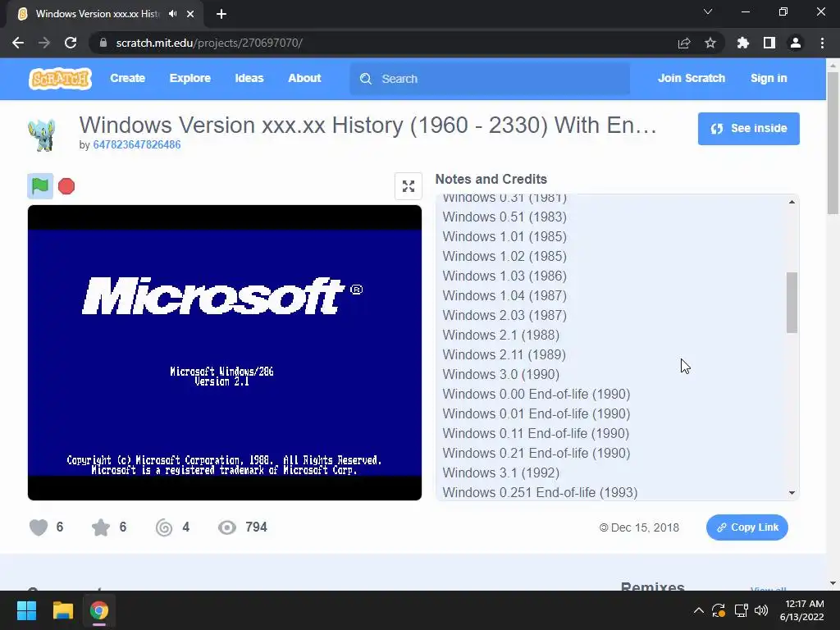Toggle Chrome side panel

pyautogui.click(x=769, y=43)
